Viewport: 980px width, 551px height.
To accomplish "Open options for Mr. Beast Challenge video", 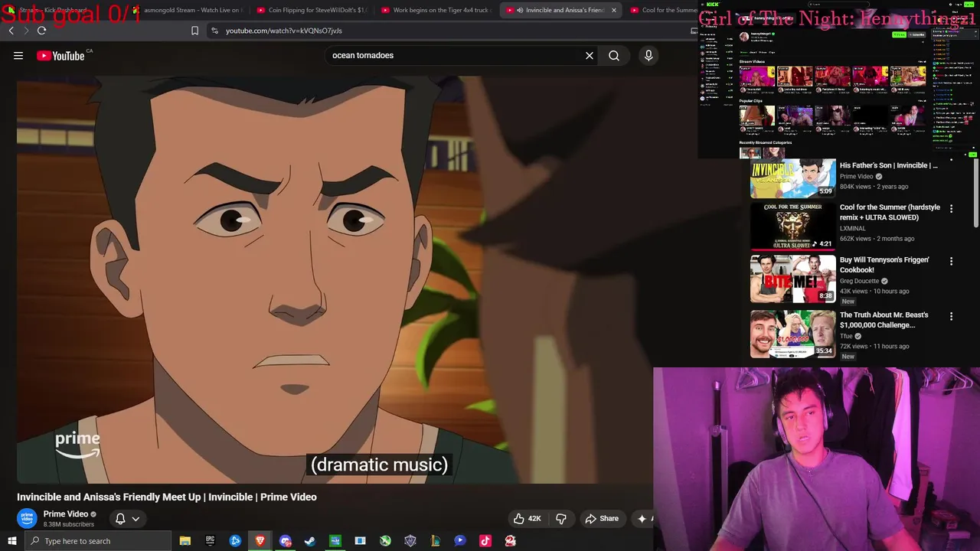I will (951, 316).
